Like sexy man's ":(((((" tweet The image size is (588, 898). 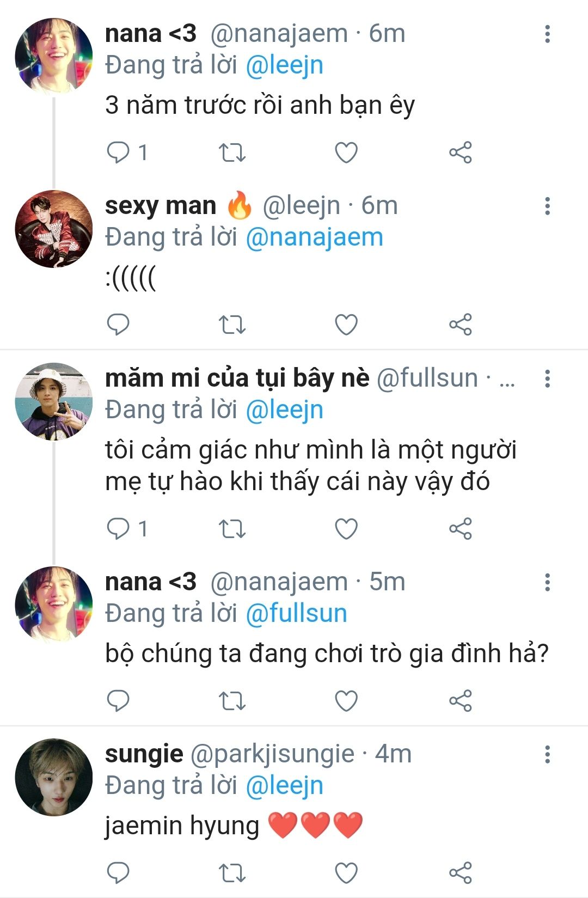coord(346,325)
